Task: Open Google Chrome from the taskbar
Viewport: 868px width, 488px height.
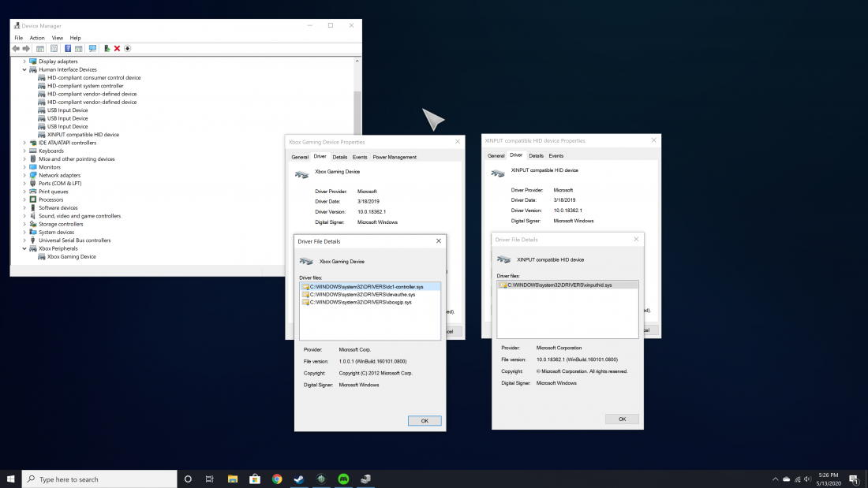Action: click(277, 479)
